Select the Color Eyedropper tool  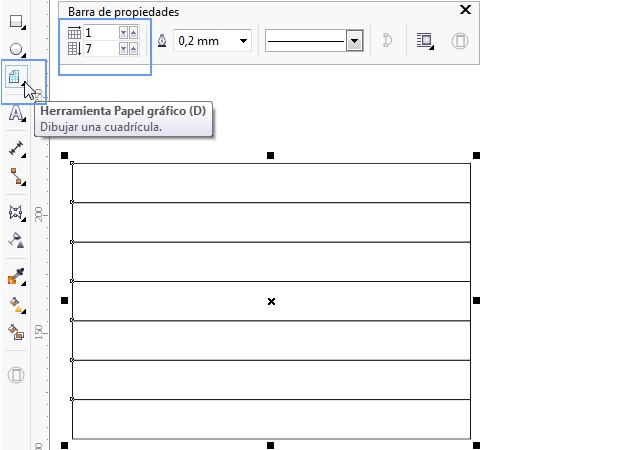pyautogui.click(x=16, y=276)
